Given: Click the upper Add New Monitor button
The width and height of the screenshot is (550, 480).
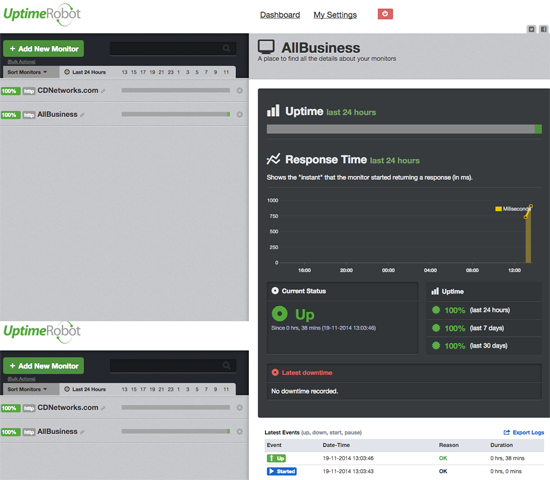Looking at the screenshot, I should pyautogui.click(x=43, y=49).
